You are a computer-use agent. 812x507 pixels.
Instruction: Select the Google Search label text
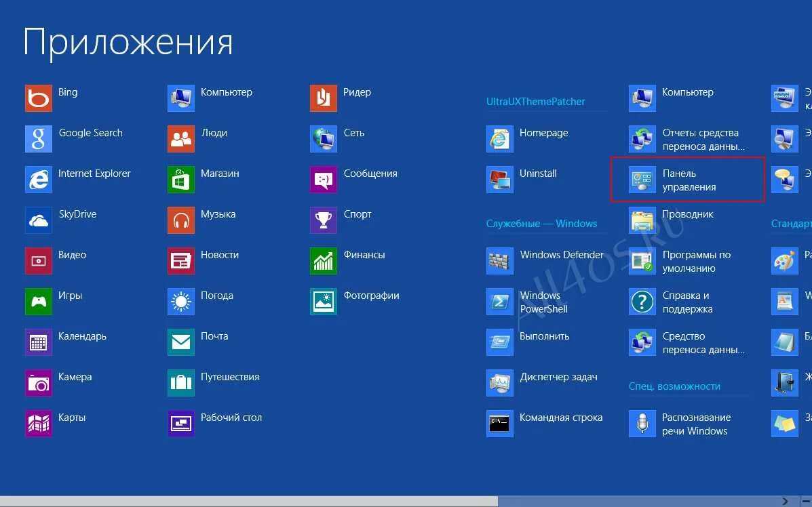click(91, 132)
